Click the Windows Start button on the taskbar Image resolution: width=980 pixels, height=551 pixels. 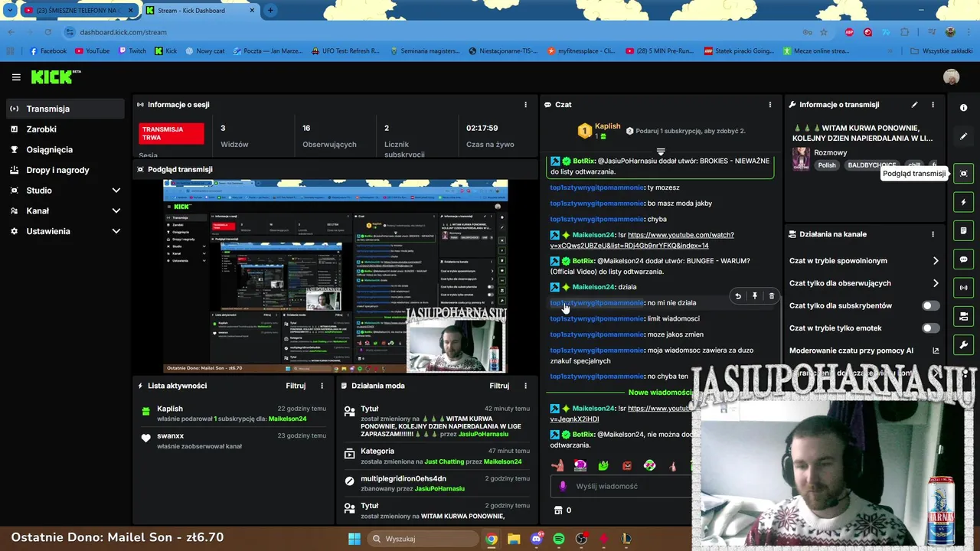[354, 539]
